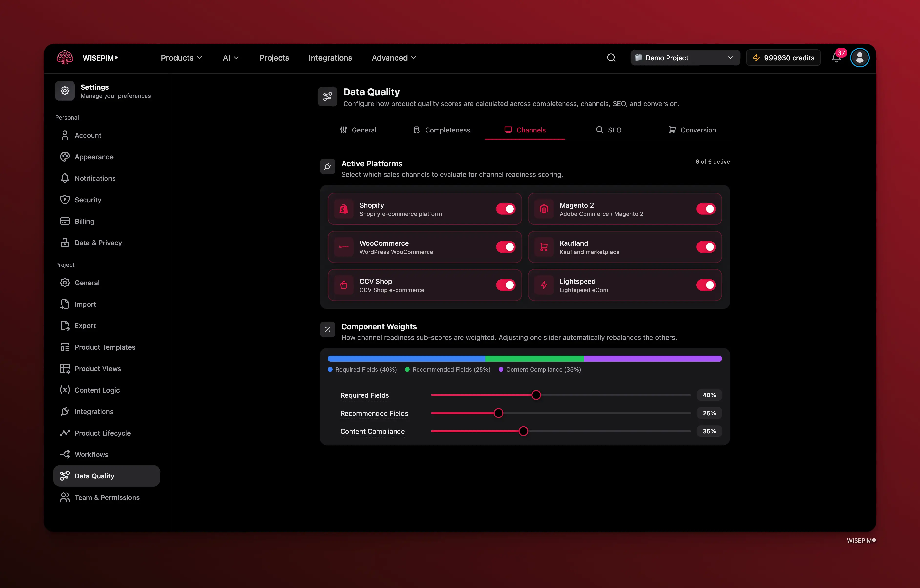Open the notifications bell with 37 badge
This screenshot has width=920, height=588.
(836, 58)
